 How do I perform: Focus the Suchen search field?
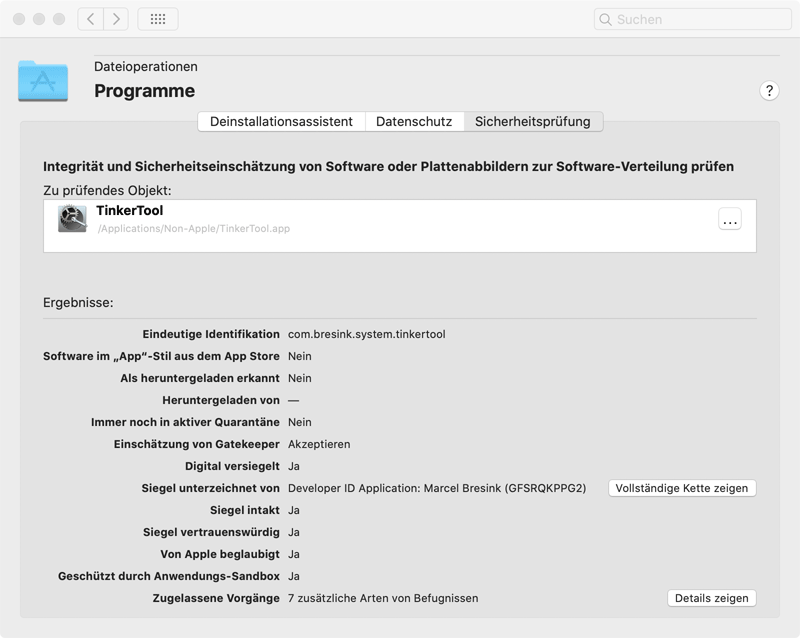coord(692,19)
